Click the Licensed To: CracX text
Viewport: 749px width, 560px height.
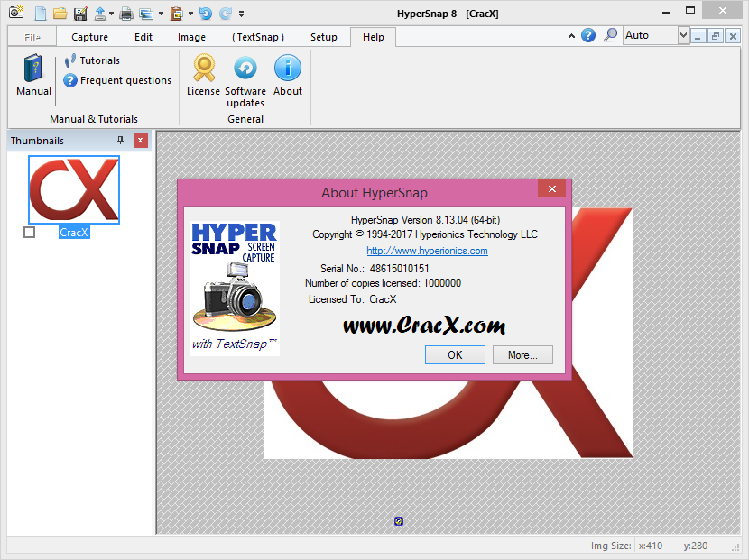tap(353, 299)
